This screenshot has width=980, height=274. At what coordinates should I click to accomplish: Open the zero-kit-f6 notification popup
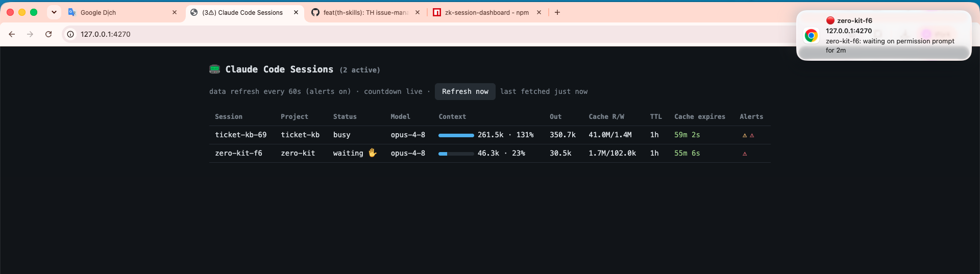(884, 35)
